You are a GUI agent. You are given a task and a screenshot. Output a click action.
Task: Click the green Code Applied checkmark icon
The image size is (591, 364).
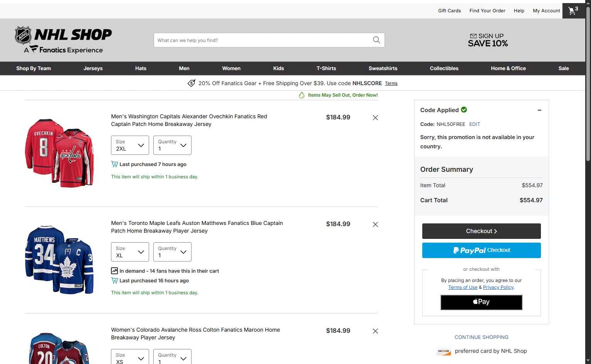coord(464,110)
